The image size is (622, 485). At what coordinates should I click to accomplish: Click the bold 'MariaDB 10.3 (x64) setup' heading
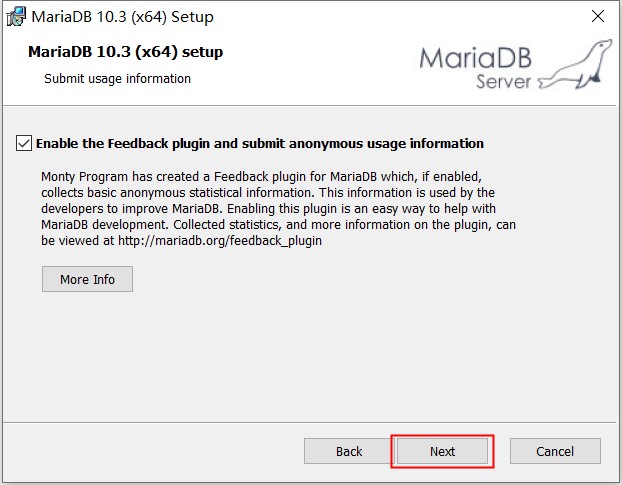126,52
